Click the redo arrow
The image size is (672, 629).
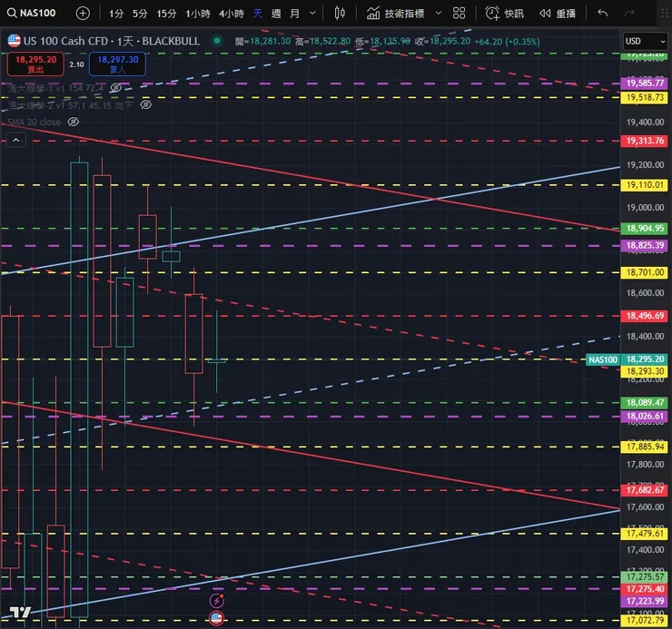629,14
